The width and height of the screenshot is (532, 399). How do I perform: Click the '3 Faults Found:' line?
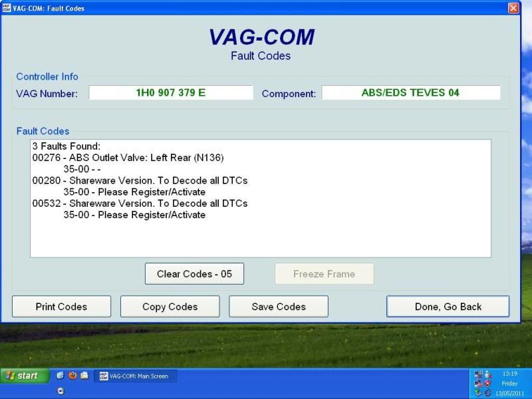[66, 146]
